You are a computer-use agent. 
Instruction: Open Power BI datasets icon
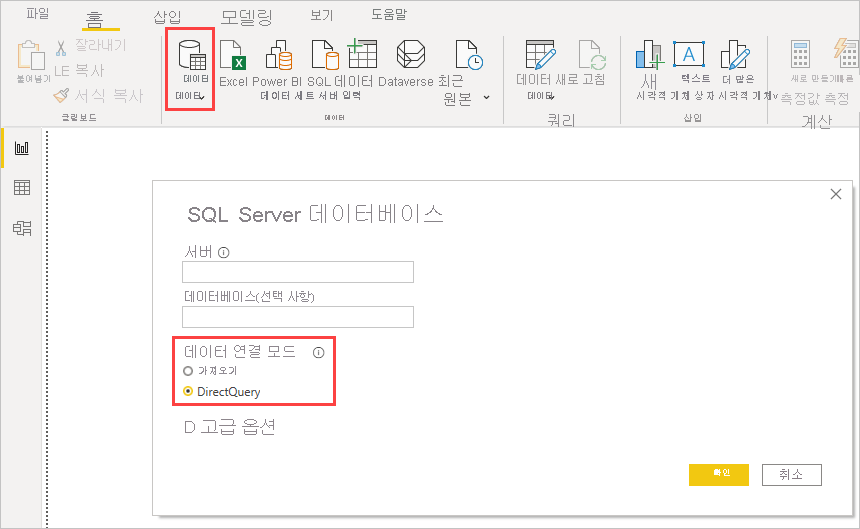pos(279,55)
